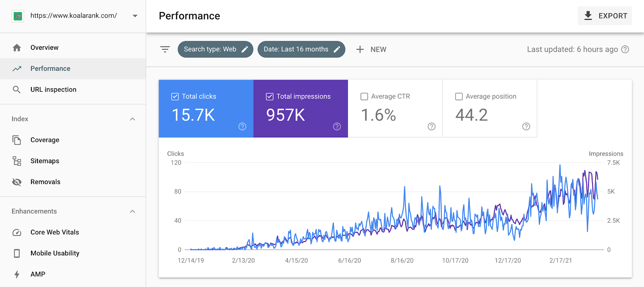Click the 2/17/21 date on chart axis
The image size is (644, 287).
561,260
